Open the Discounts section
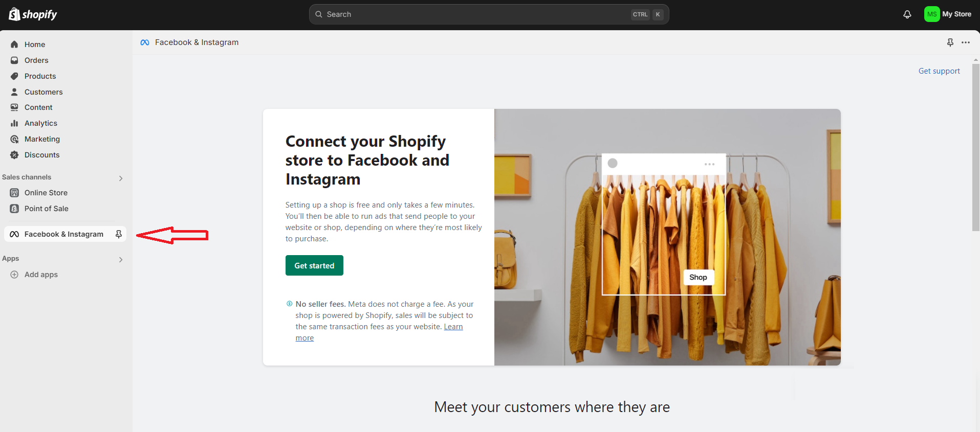Image resolution: width=980 pixels, height=432 pixels. pos(41,154)
